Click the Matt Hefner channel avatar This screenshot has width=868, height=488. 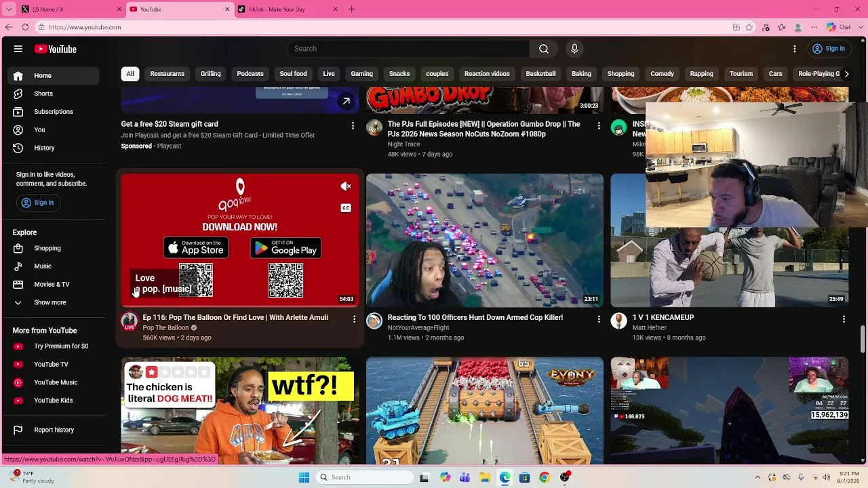pos(618,321)
